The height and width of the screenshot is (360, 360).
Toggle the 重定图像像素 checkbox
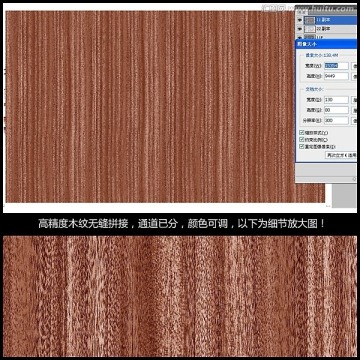tap(302, 146)
